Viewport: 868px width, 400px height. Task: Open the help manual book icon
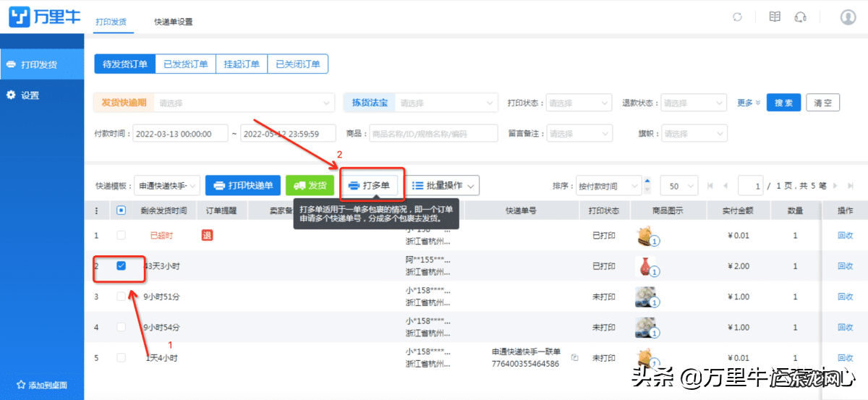(775, 17)
